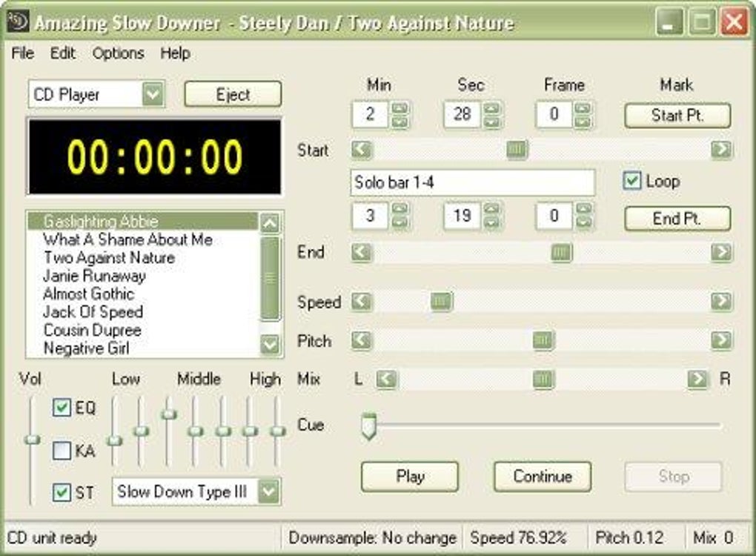This screenshot has width=756, height=556.
Task: Click the End Pt. mark button
Action: (677, 219)
